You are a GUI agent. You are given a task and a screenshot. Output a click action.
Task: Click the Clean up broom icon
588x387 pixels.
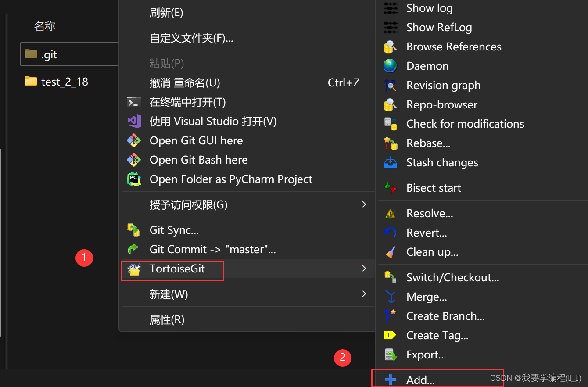tap(390, 252)
